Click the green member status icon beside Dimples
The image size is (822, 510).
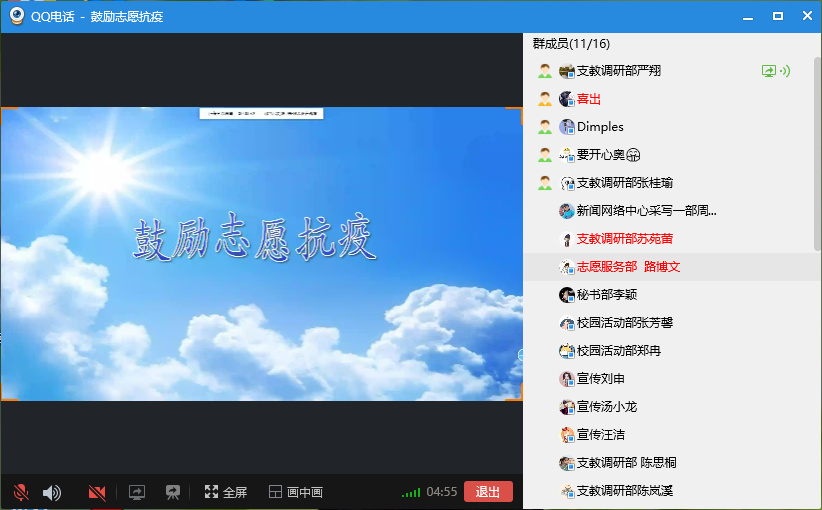click(545, 127)
